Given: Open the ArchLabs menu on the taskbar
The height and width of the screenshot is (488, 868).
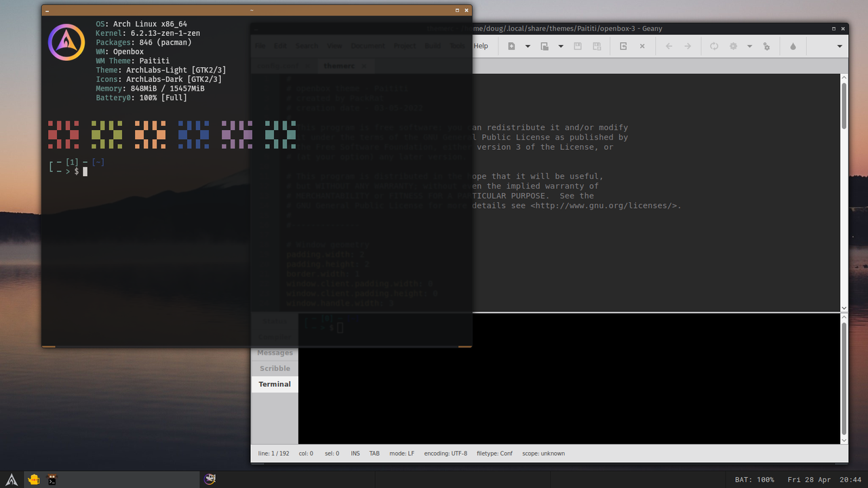Looking at the screenshot, I should [12, 479].
